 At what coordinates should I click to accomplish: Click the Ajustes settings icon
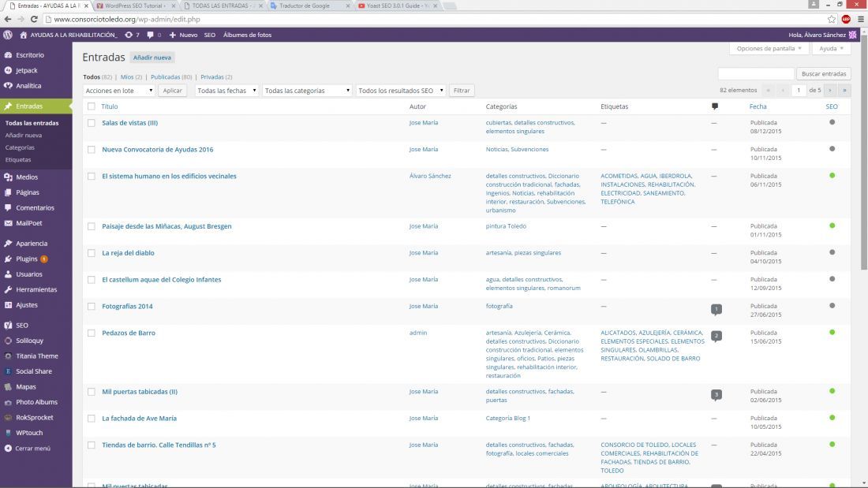[x=8, y=305]
